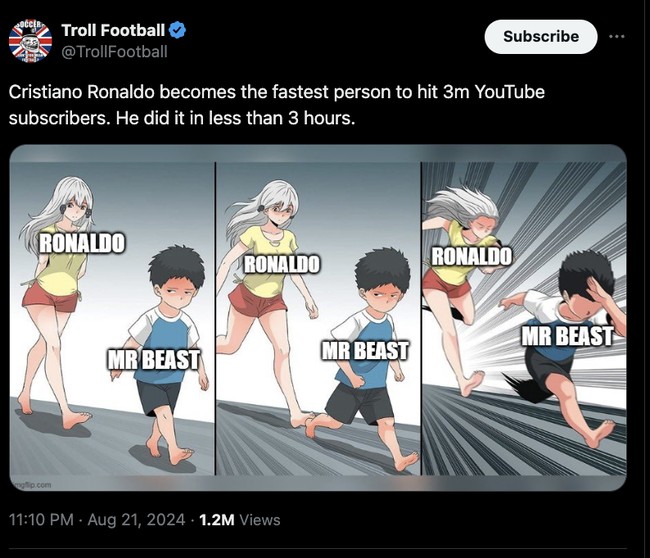Open the first panel of the meme
This screenshot has width=650, height=558.
point(112,320)
